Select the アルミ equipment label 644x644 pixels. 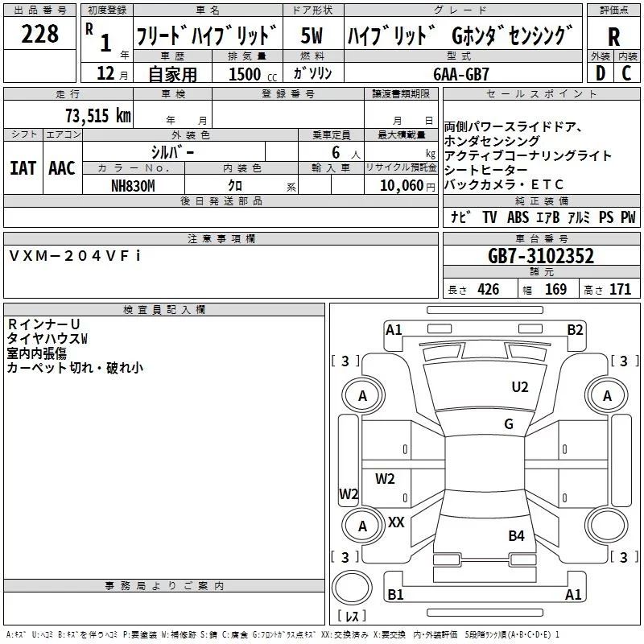tap(580, 217)
